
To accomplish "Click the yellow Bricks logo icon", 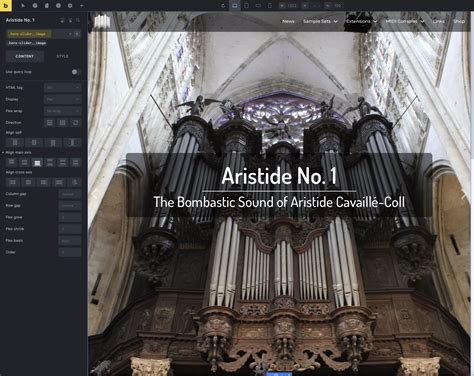I will click(x=6, y=5).
